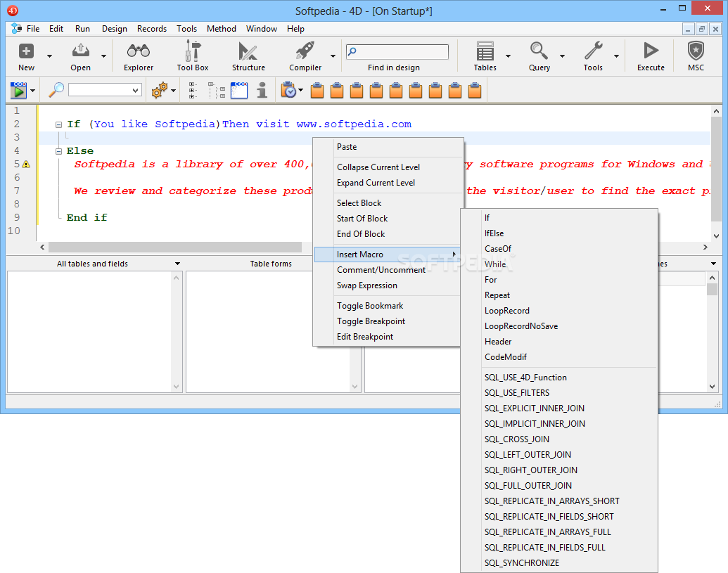Choose Swap Expression
The width and height of the screenshot is (728, 573).
(x=388, y=285)
